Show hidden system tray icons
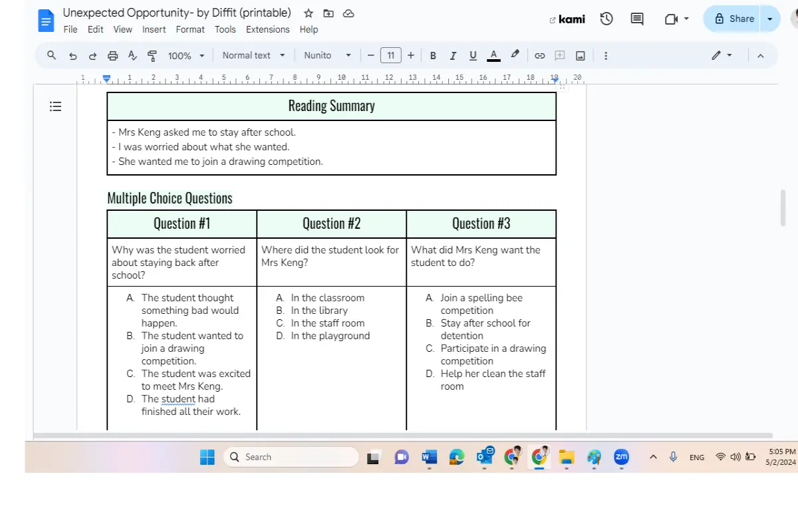 [x=653, y=457]
